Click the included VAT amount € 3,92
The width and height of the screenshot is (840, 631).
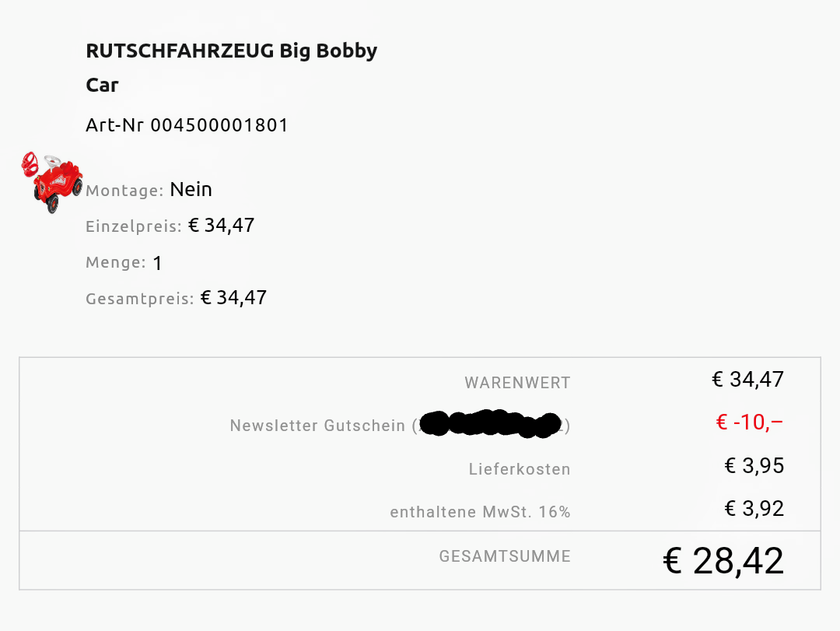tap(754, 508)
